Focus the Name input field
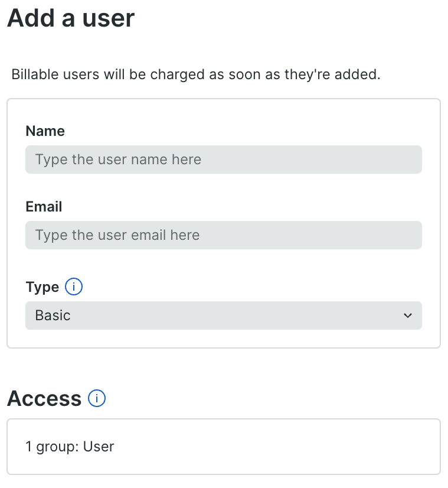Image resolution: width=448 pixels, height=488 pixels. pos(224,160)
